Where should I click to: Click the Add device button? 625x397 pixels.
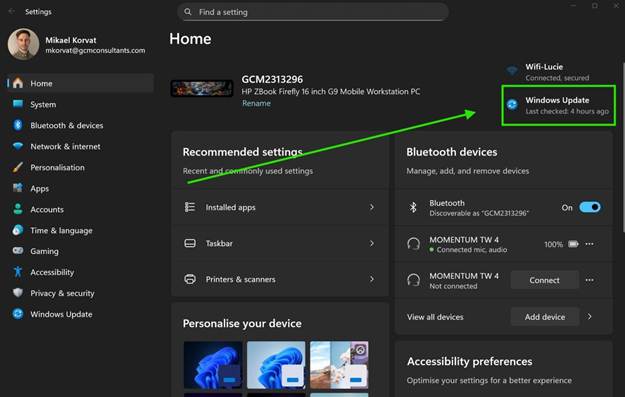(x=544, y=317)
